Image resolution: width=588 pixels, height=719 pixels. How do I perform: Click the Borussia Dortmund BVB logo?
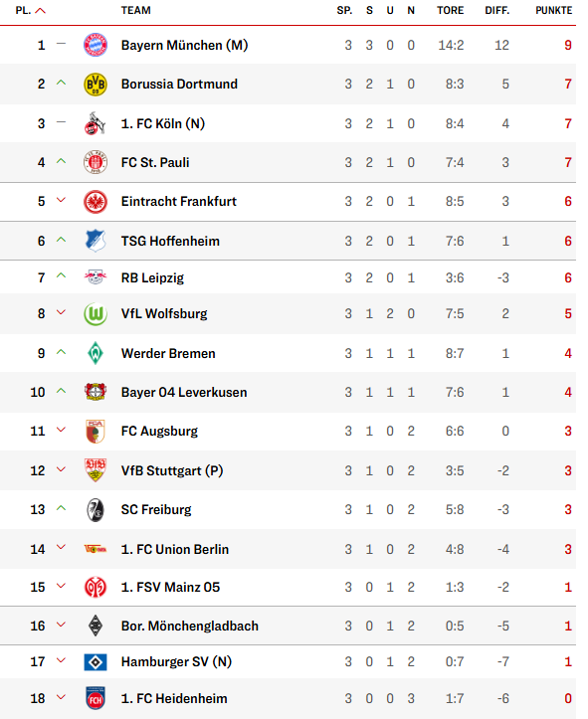[96, 85]
